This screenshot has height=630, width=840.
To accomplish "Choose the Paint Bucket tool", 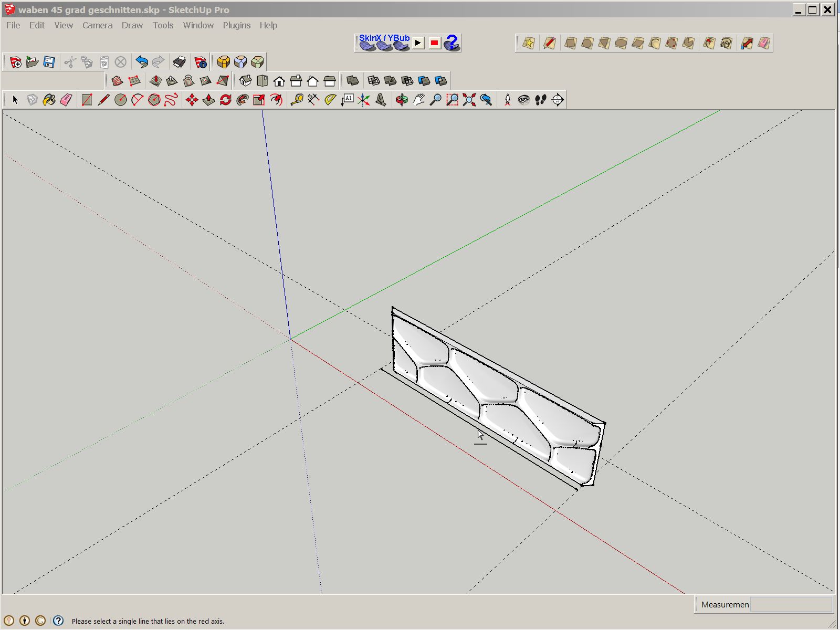I will (x=49, y=100).
